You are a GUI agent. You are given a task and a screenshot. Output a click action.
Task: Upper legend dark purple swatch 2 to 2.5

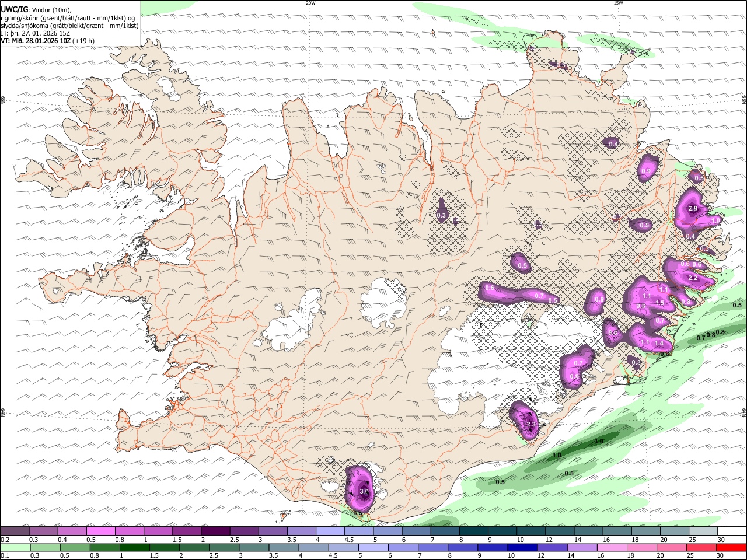(215, 531)
